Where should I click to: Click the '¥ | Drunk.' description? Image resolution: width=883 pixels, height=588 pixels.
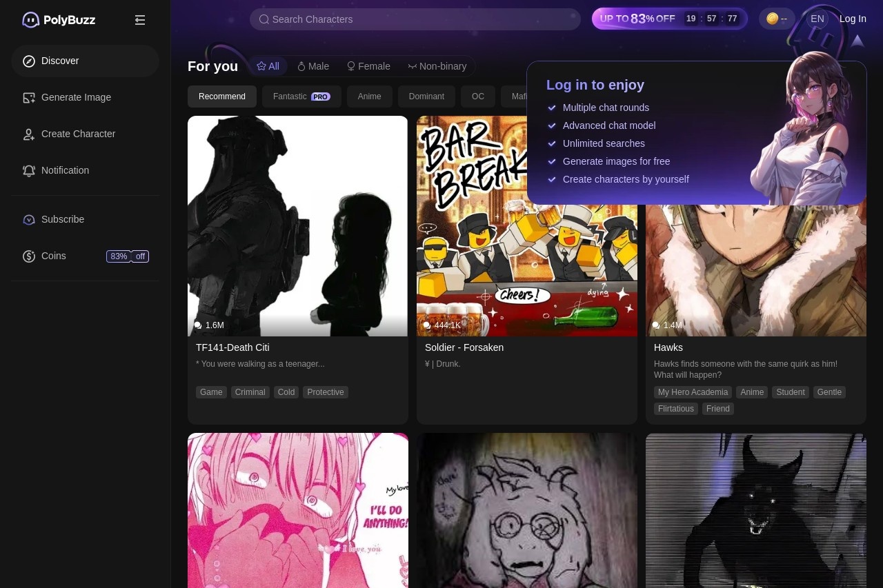tap(443, 364)
